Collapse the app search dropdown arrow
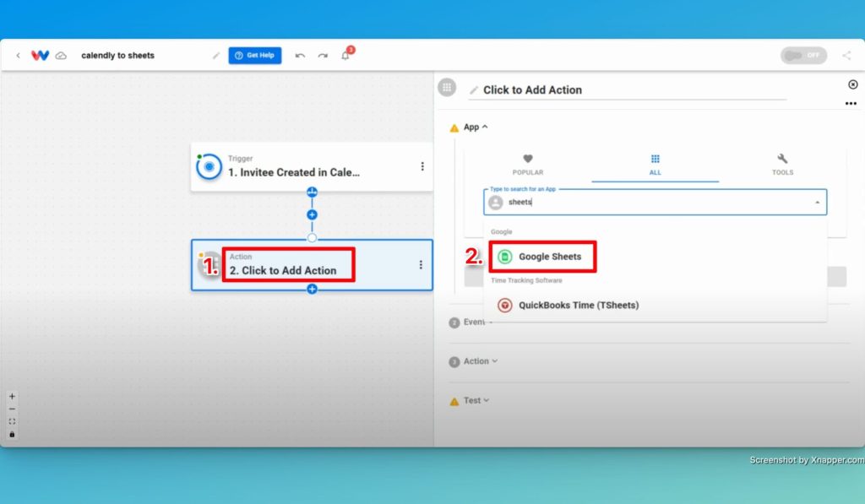Image resolution: width=865 pixels, height=504 pixels. pyautogui.click(x=817, y=203)
